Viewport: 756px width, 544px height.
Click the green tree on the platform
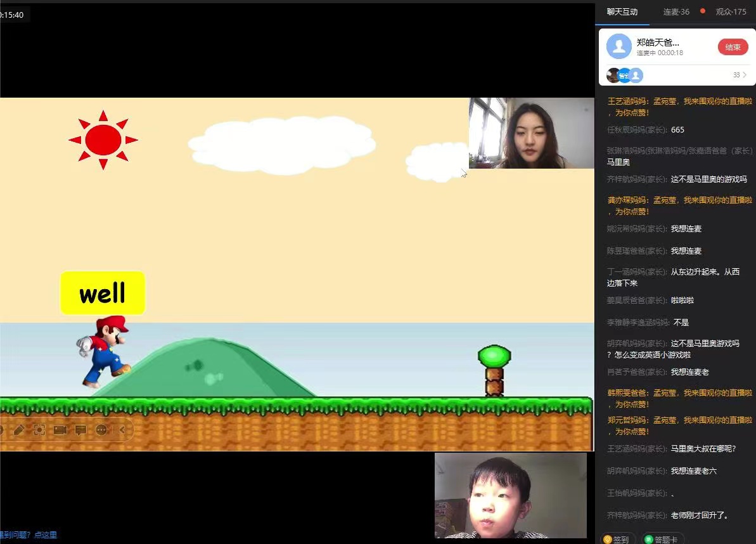tap(494, 370)
